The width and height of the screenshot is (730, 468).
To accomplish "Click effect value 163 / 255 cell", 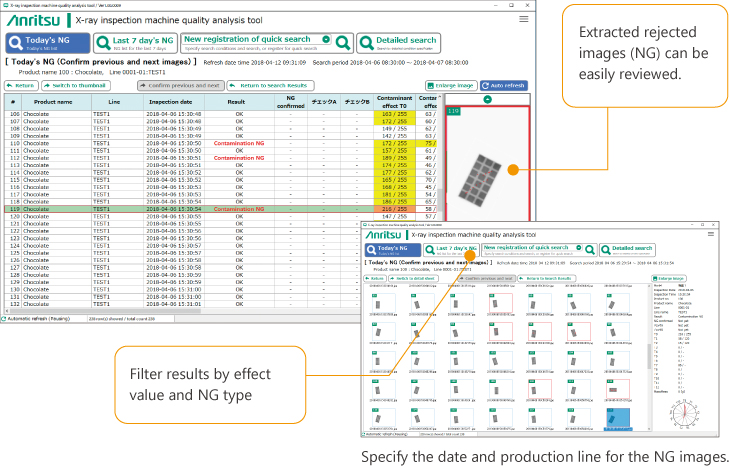I will (394, 114).
